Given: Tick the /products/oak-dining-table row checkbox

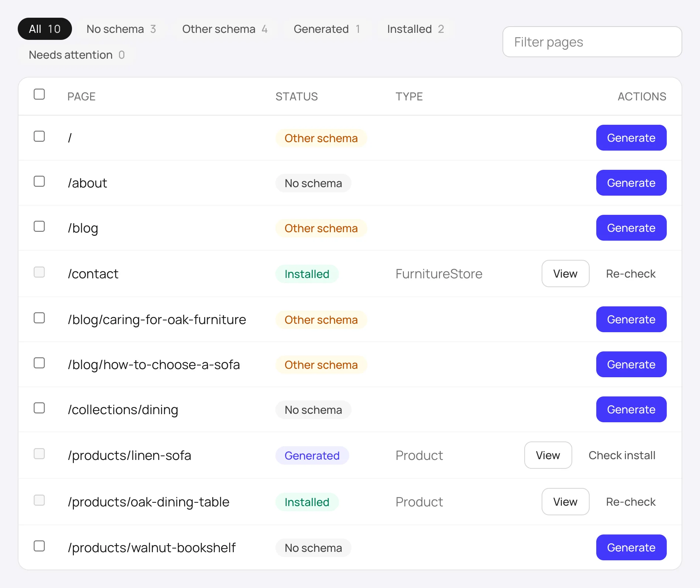Looking at the screenshot, I should tap(39, 500).
